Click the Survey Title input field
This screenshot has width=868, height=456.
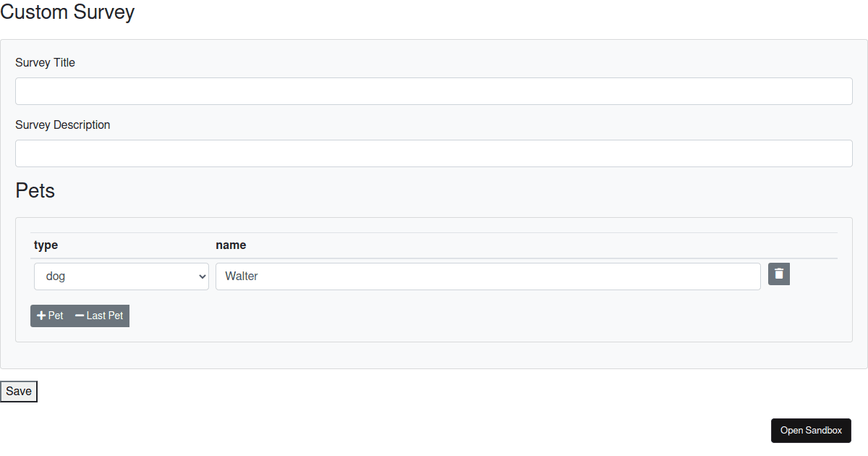pos(434,90)
